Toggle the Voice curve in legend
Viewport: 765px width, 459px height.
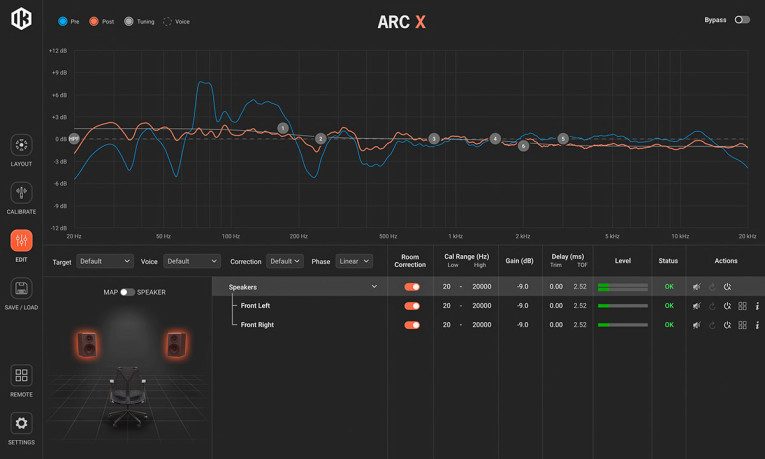176,21
